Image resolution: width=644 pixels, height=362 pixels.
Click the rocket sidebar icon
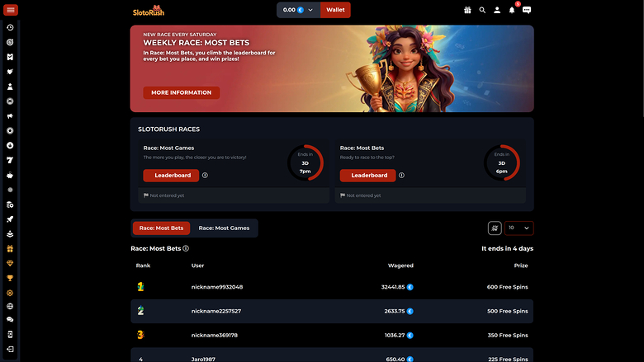(10, 219)
